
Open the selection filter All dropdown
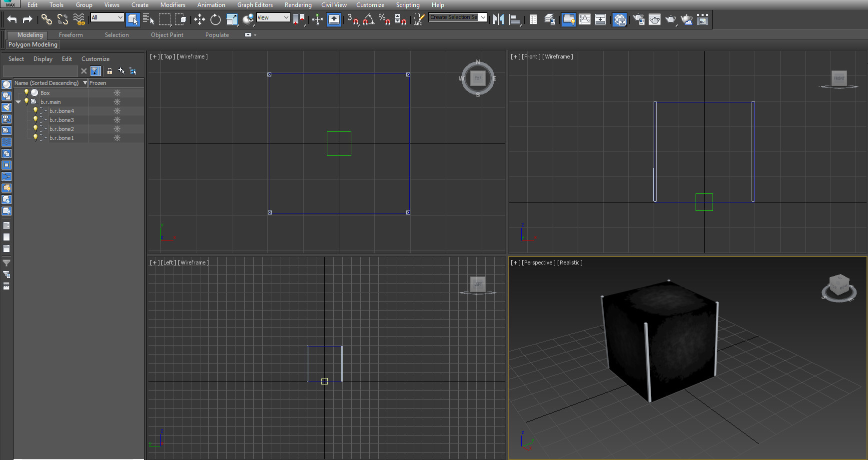[x=107, y=17]
